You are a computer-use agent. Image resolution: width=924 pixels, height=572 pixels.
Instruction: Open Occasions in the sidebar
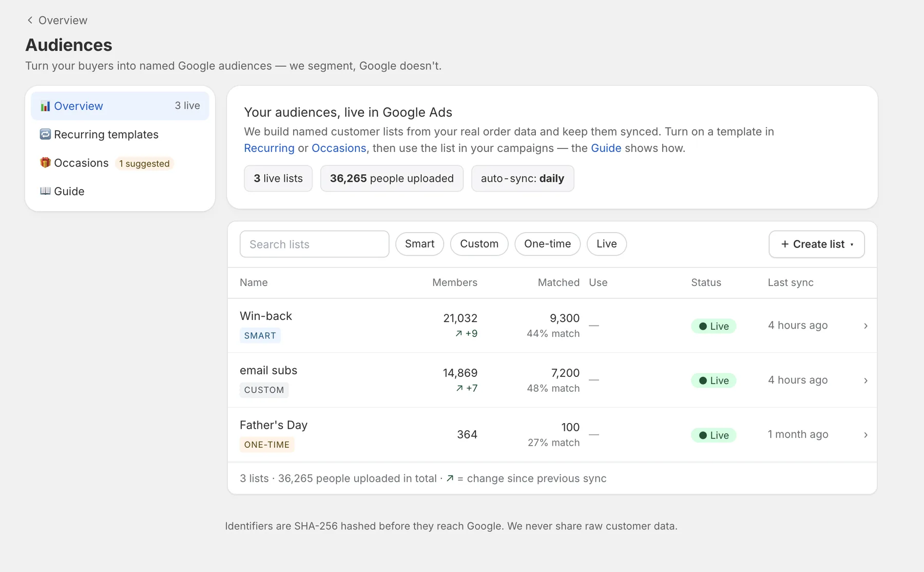pos(120,163)
